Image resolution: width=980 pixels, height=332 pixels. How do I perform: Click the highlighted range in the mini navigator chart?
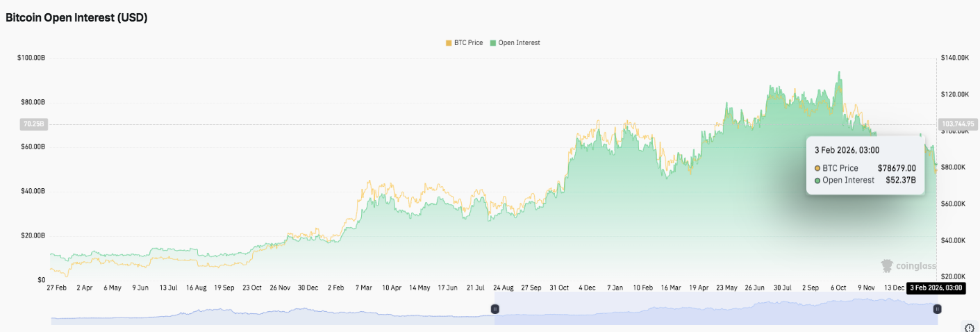(715, 310)
